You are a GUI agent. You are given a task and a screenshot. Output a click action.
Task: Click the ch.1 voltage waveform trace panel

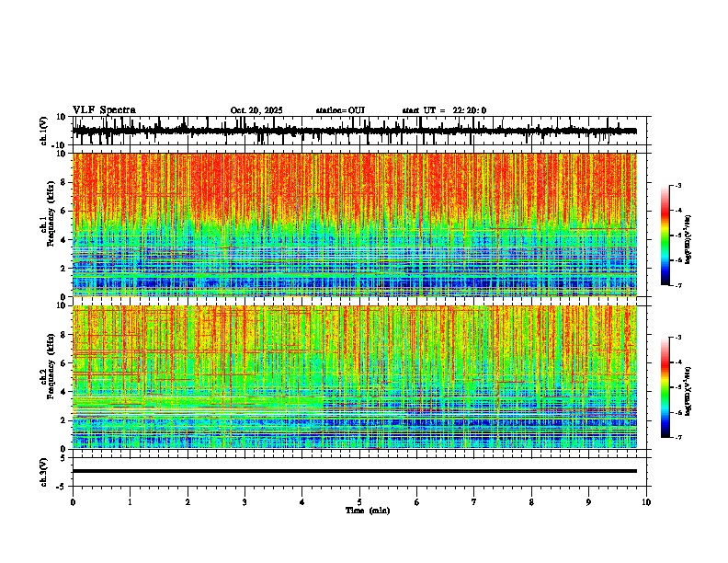(358, 131)
